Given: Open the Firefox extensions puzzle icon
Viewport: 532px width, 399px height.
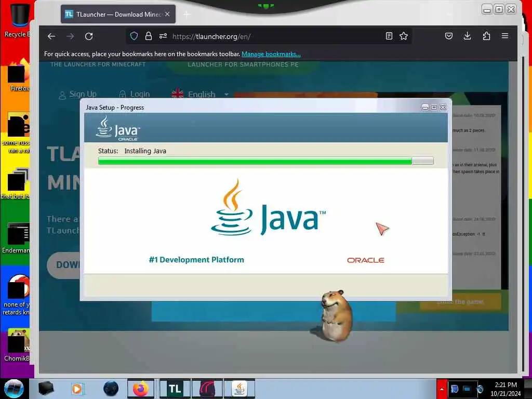Looking at the screenshot, I should coord(486,36).
